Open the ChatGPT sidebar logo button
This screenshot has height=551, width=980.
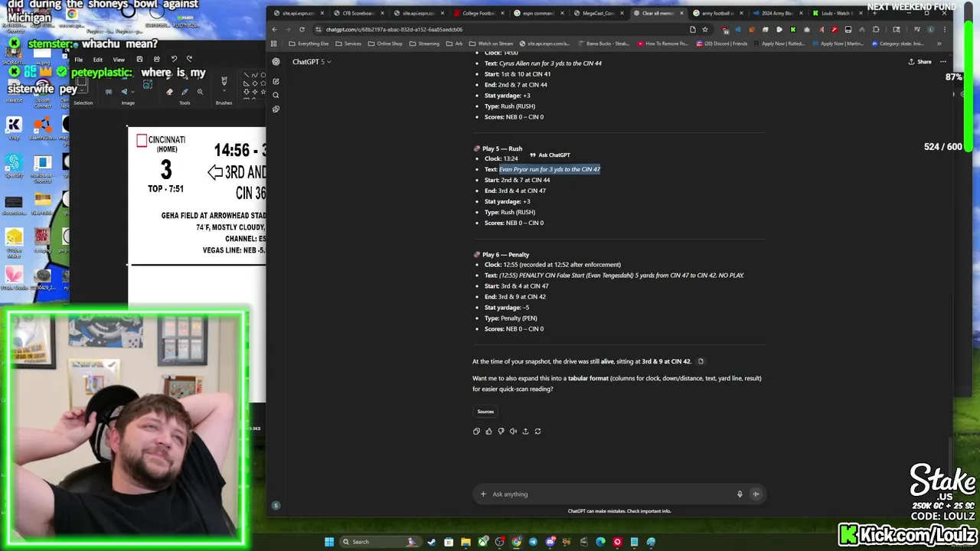pyautogui.click(x=276, y=62)
